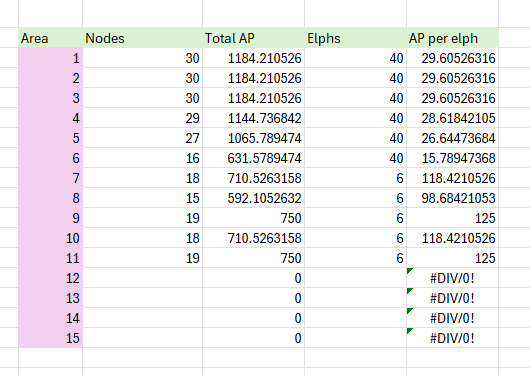Screen dimensions: 530x375
Task: Click Area cell containing 15
Action: point(50,338)
